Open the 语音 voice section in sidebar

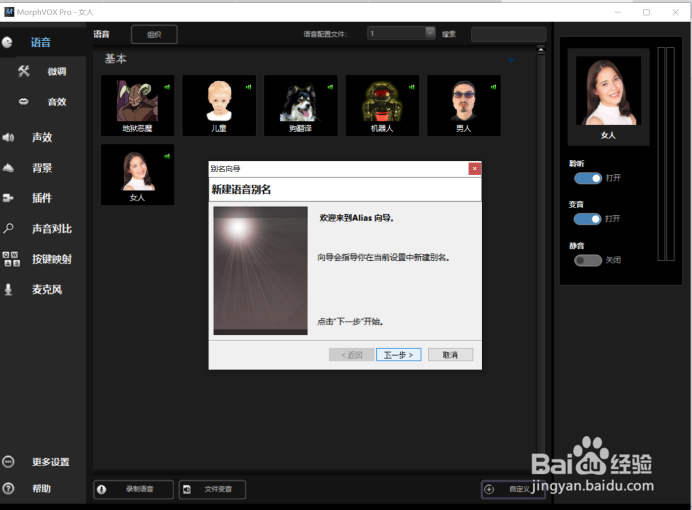41,42
